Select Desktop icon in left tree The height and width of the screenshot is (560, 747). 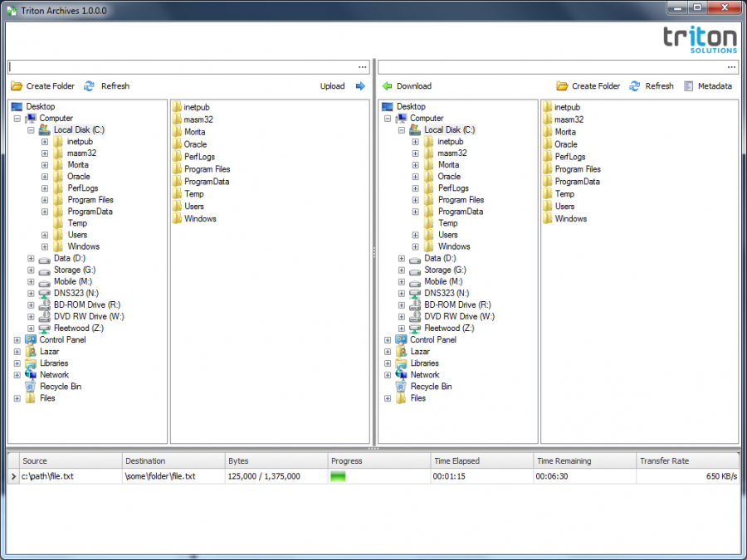[17, 107]
